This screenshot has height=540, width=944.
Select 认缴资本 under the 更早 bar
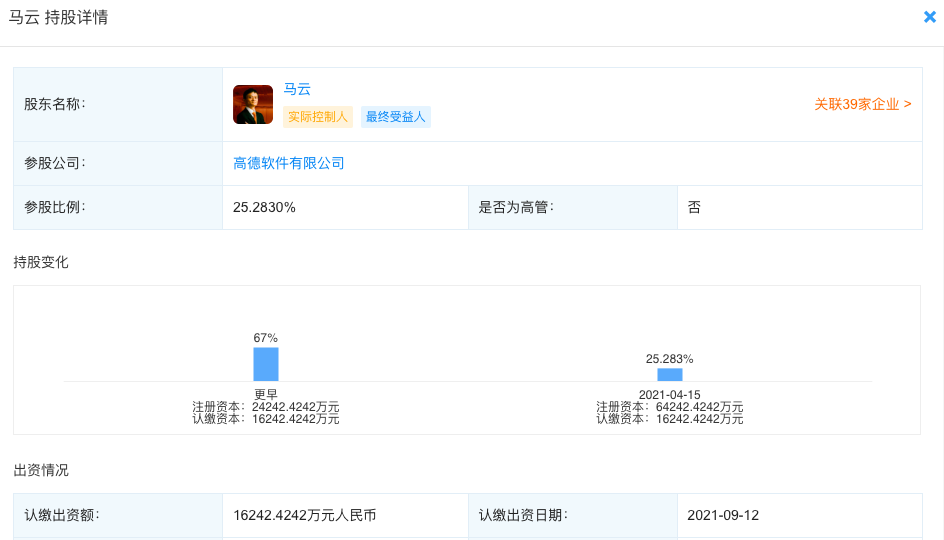pyautogui.click(x=266, y=419)
